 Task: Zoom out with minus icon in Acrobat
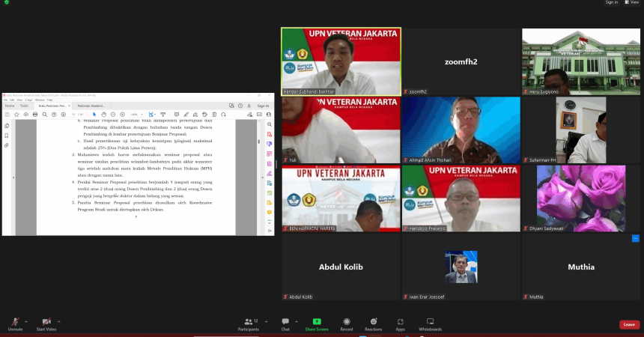coord(113,115)
